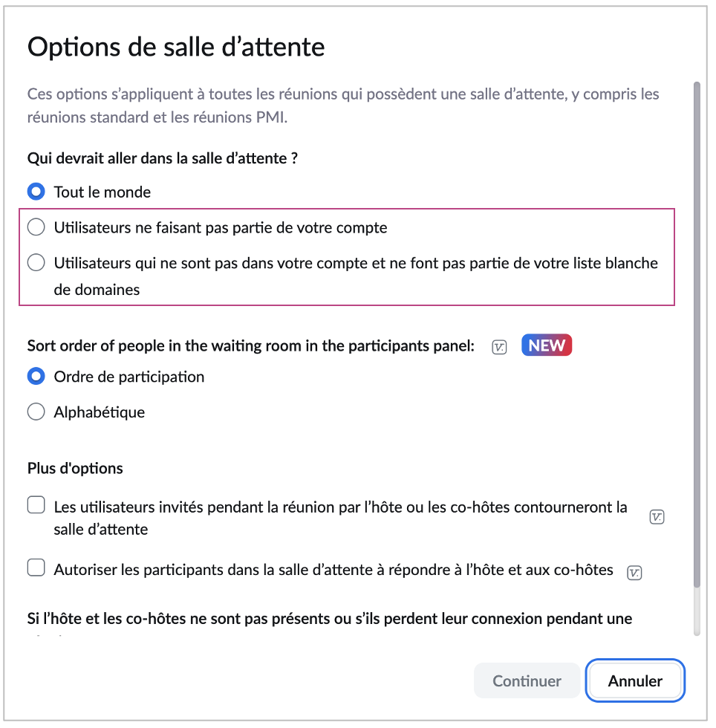Screen dimensions: 716x728
Task: Click the icon after the reply to host option
Action: click(634, 572)
